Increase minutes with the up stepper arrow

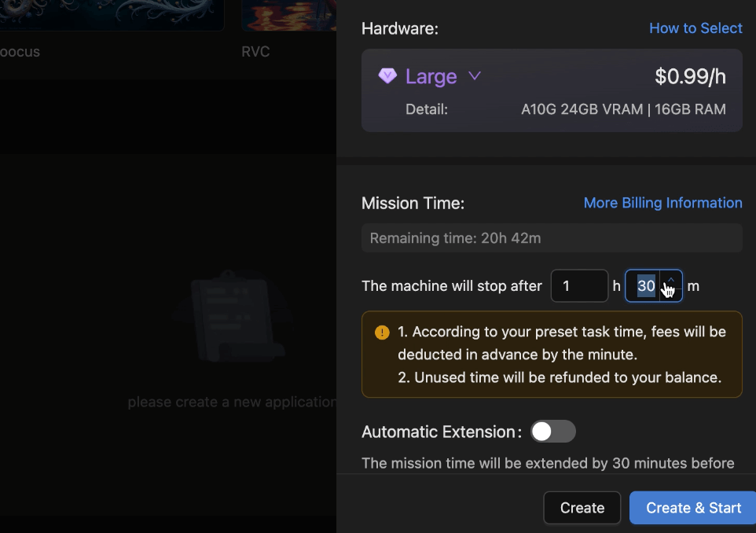click(670, 279)
